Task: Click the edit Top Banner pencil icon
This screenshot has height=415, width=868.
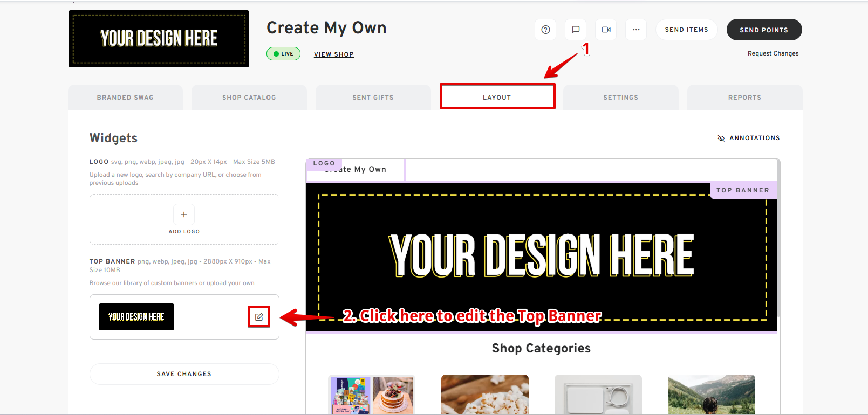Action: tap(259, 317)
